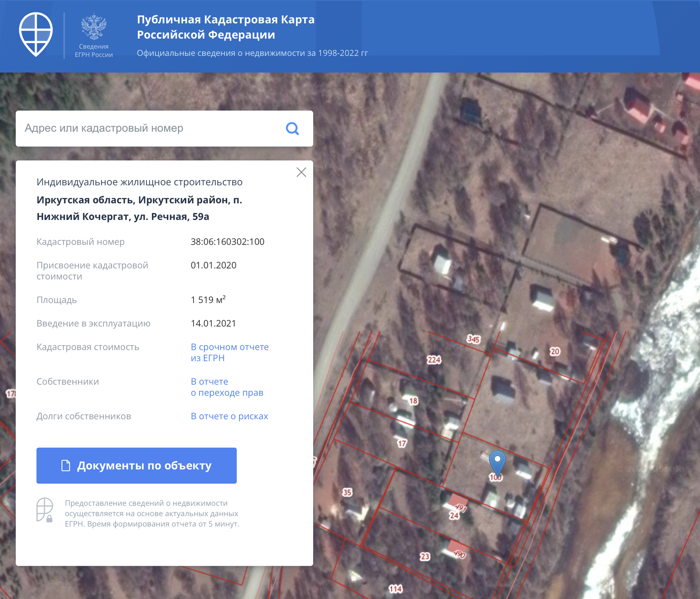Focus the address or cadastral number field
The image size is (700, 599).
pos(146,128)
